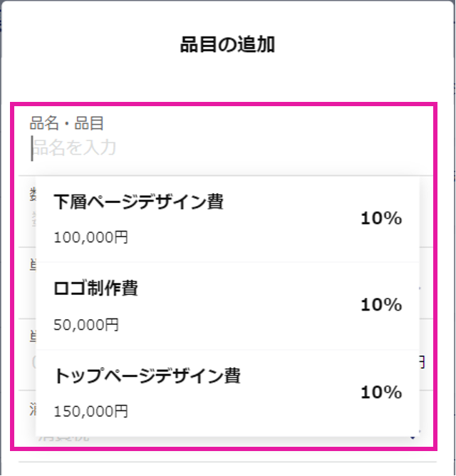Click the 10% rate beside 下層ページデザイン費
The height and width of the screenshot is (476, 456).
click(381, 219)
